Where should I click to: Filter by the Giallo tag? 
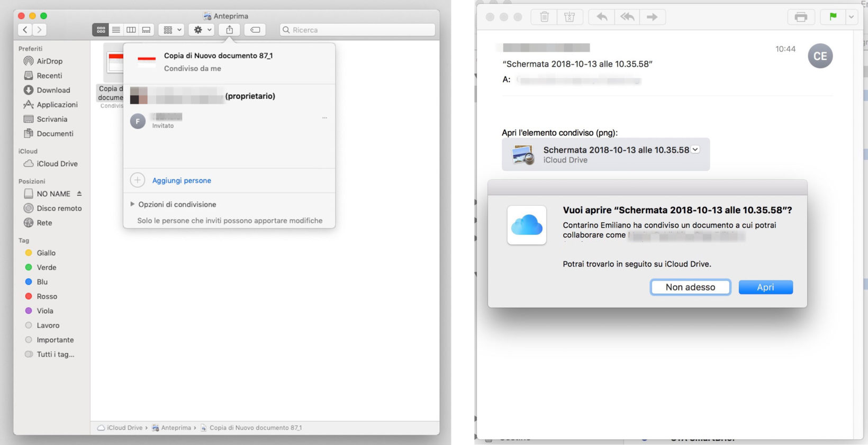(46, 253)
